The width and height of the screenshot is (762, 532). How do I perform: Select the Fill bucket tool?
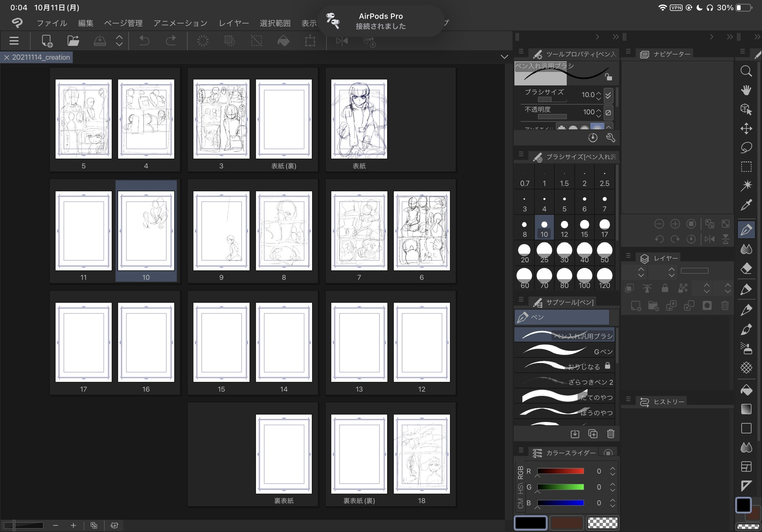pos(746,390)
